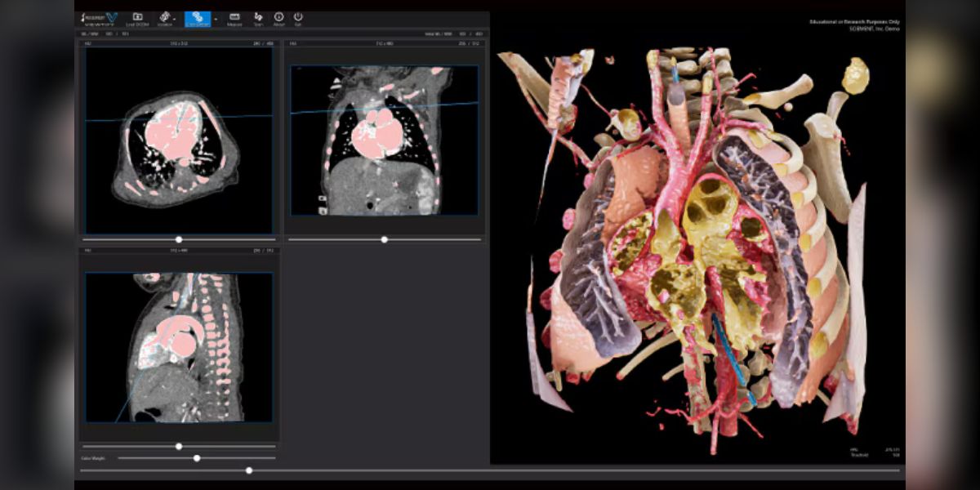Select the Location tool in the toolbar
Viewport: 980px width, 490px height.
pyautogui.click(x=164, y=16)
